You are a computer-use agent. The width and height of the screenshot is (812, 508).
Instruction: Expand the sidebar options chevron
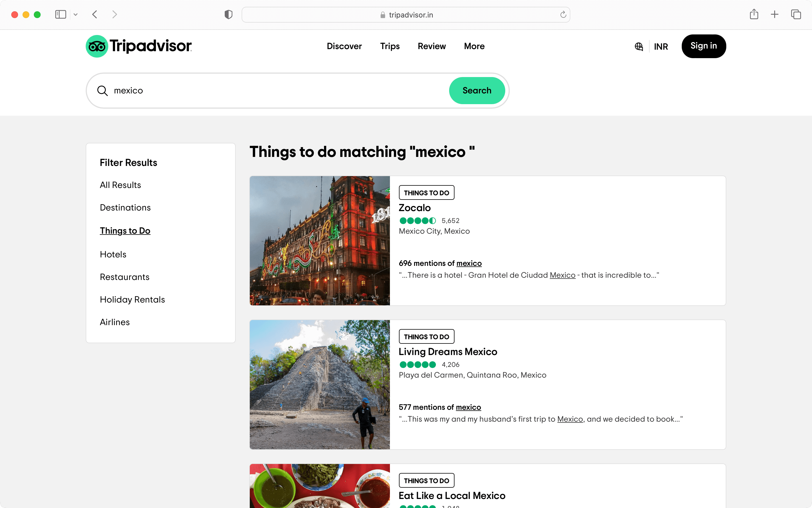click(76, 14)
